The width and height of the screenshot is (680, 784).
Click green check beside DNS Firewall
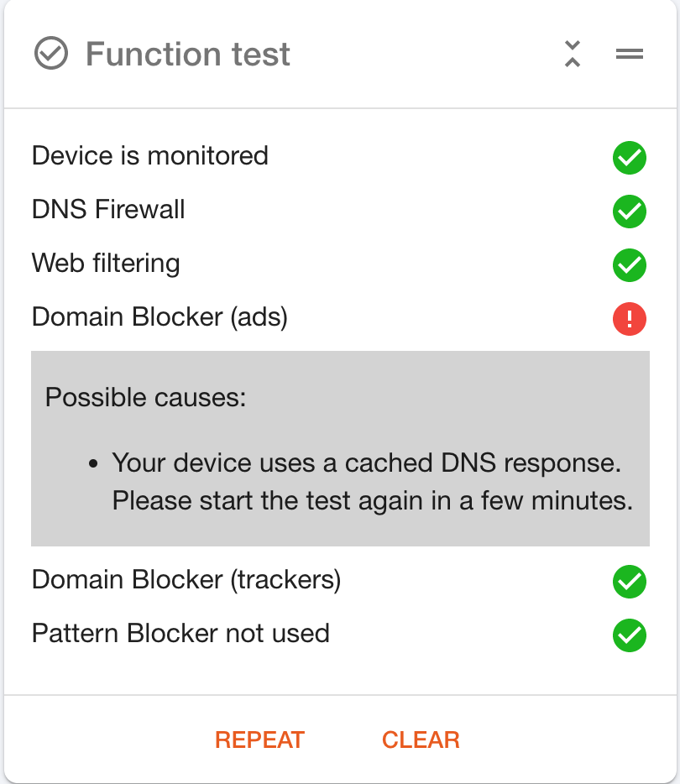pos(630,211)
